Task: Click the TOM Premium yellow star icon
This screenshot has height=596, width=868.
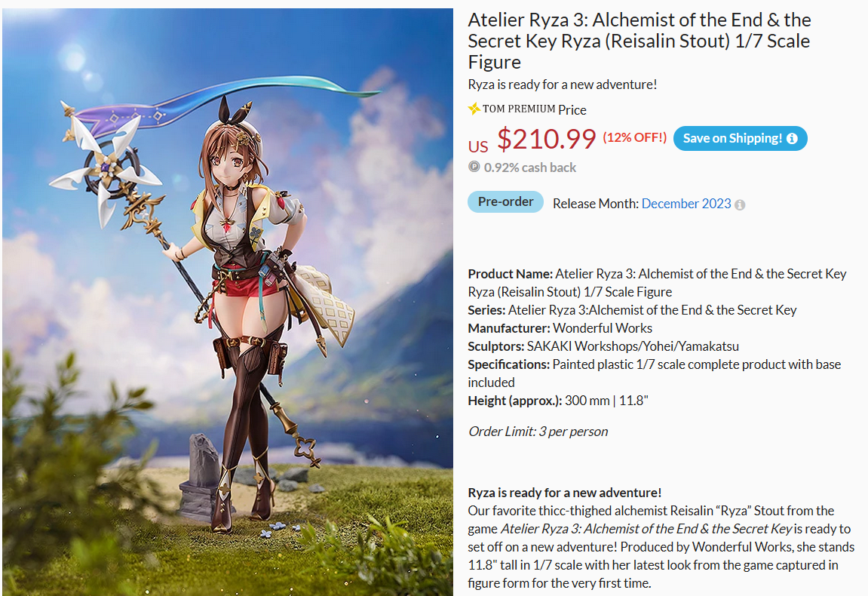Action: pos(474,109)
